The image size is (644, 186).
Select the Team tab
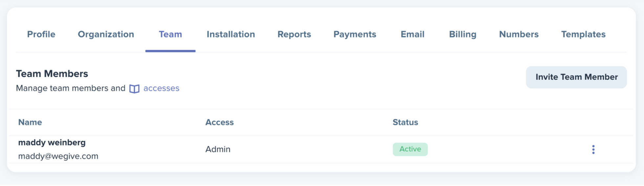[x=170, y=34]
